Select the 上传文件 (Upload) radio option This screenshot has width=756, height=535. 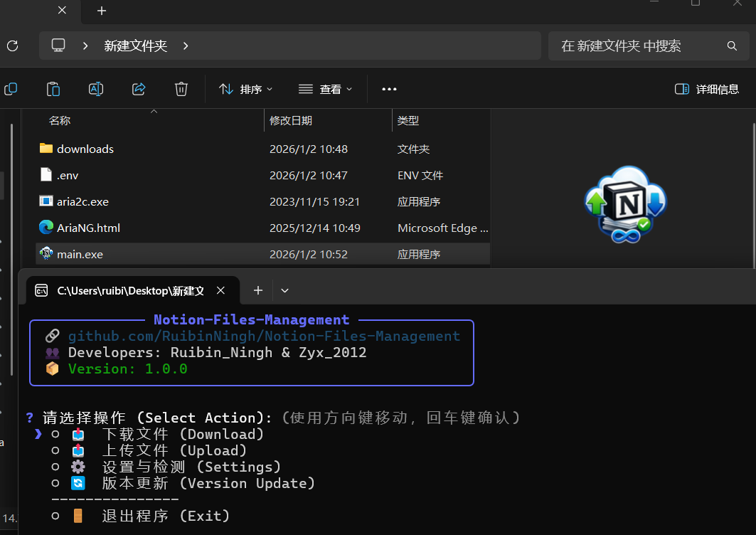[x=55, y=451]
